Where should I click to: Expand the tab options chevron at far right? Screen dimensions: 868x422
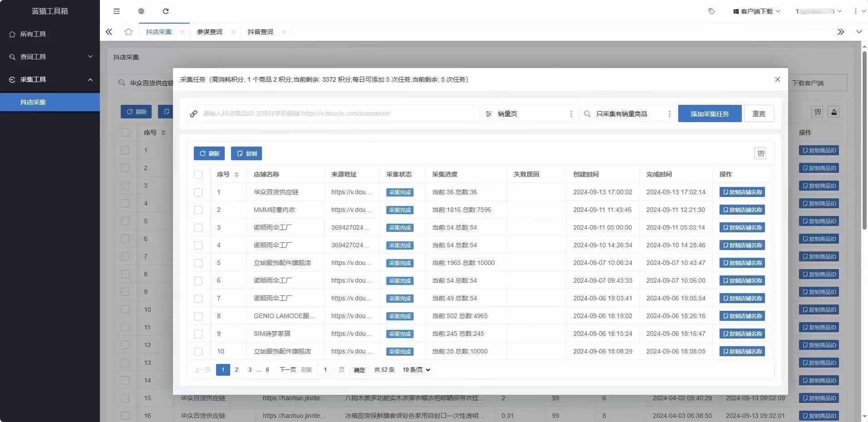tap(859, 32)
